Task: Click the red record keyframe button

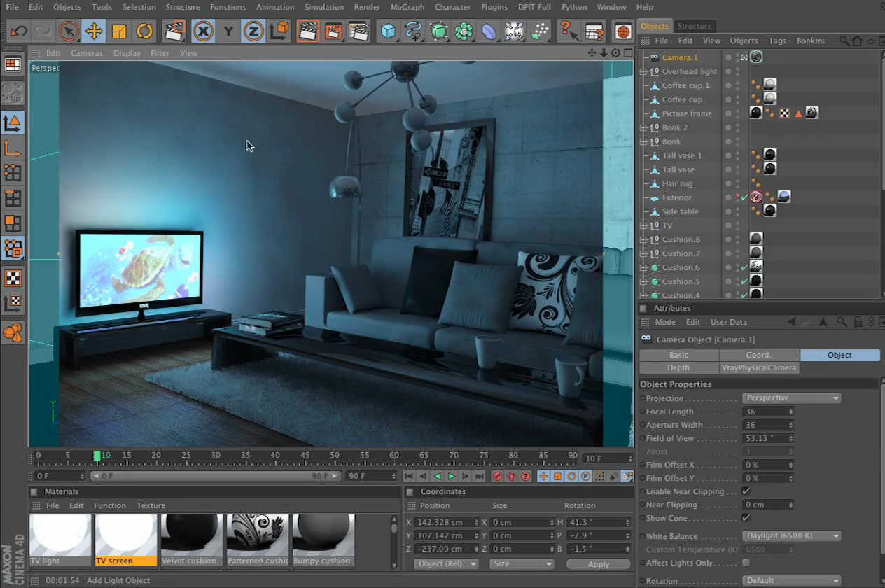Action: [x=497, y=476]
